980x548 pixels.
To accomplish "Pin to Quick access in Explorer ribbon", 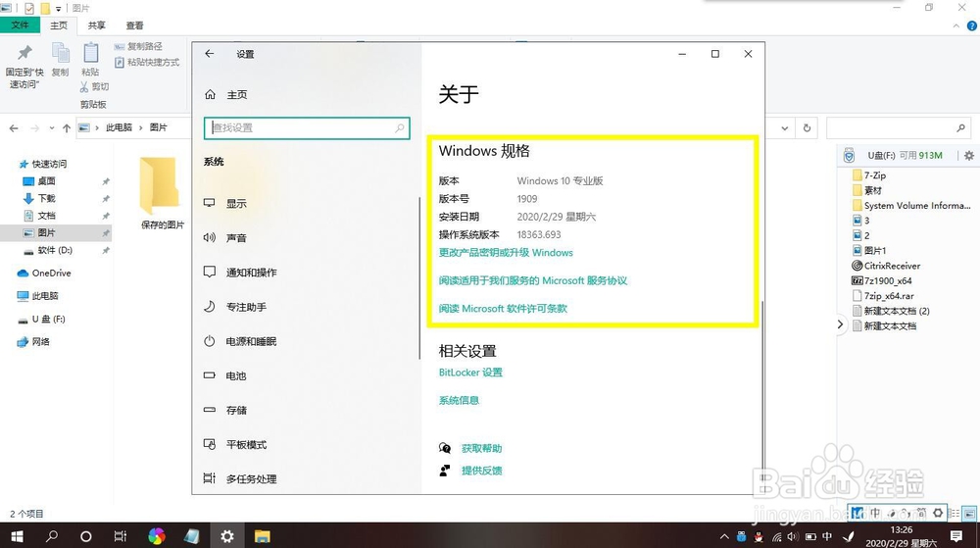I will [x=24, y=67].
